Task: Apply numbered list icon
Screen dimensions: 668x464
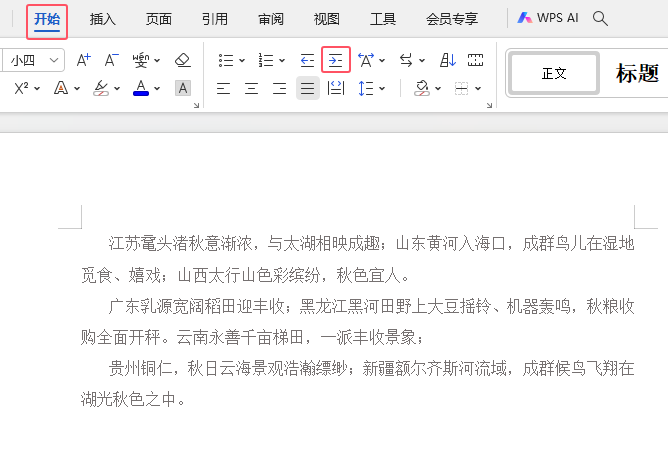Action: tap(266, 60)
